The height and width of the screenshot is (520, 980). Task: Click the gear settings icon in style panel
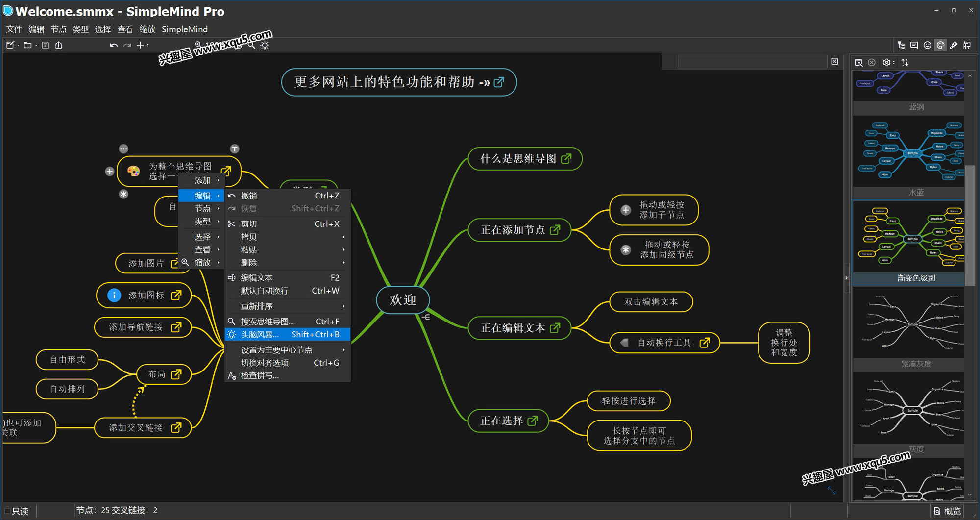pos(886,62)
